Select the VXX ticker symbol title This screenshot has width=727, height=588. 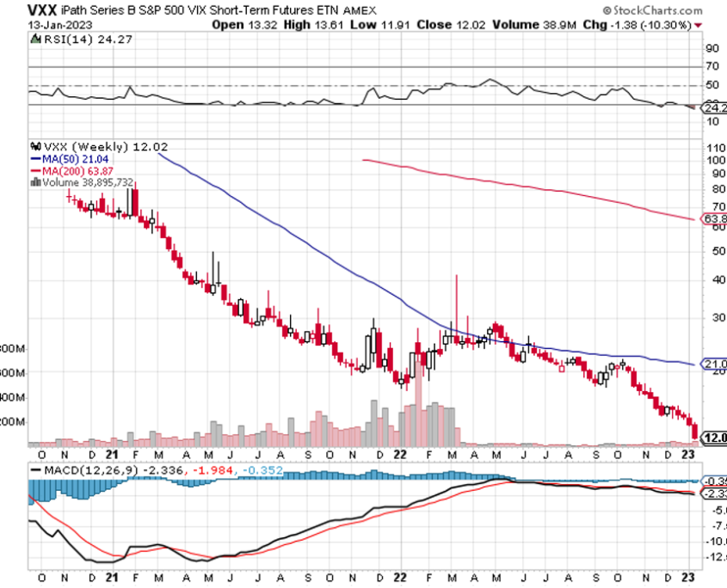[17, 9]
